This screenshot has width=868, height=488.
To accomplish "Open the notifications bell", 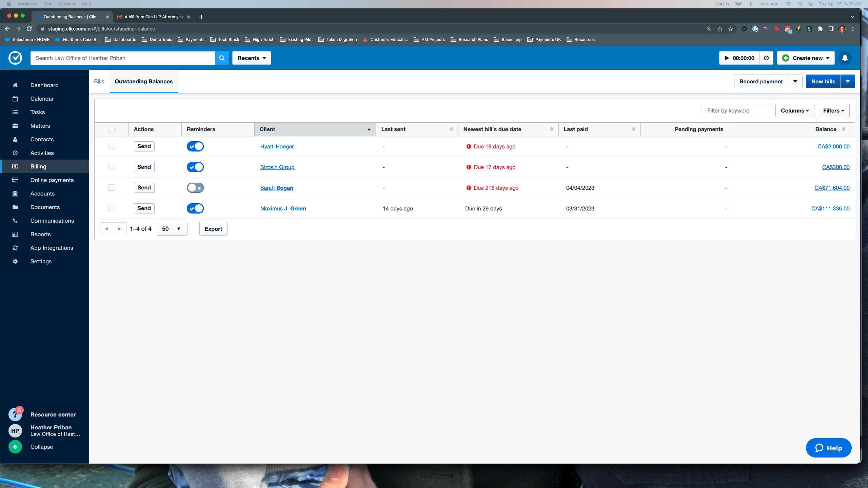I will click(x=845, y=58).
